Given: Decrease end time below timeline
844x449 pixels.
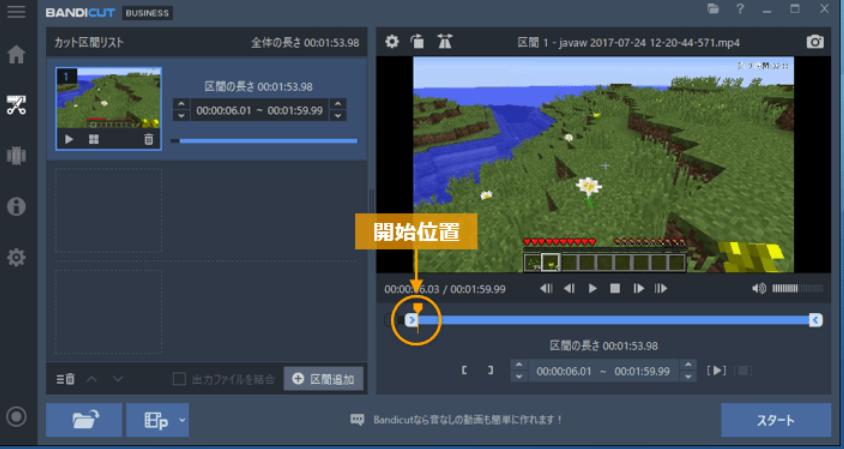Looking at the screenshot, I should point(688,376).
